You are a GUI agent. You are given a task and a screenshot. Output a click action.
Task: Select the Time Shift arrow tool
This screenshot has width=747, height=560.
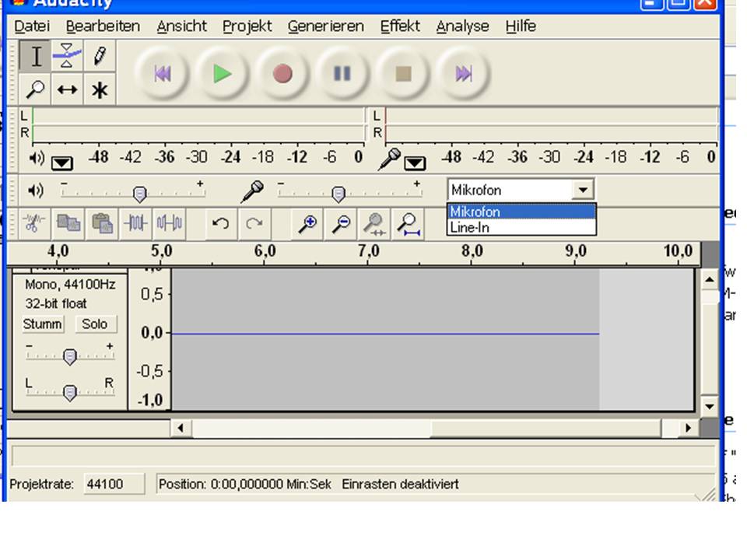click(x=67, y=89)
